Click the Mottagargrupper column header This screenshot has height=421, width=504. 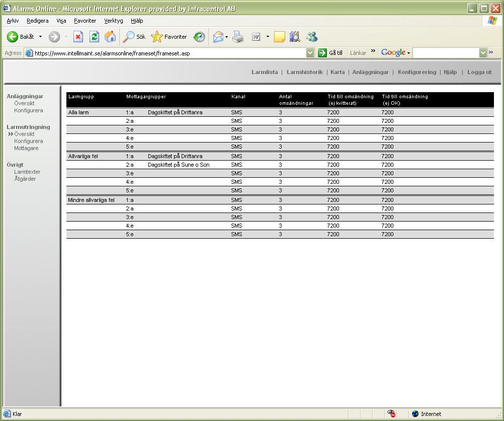(x=146, y=97)
